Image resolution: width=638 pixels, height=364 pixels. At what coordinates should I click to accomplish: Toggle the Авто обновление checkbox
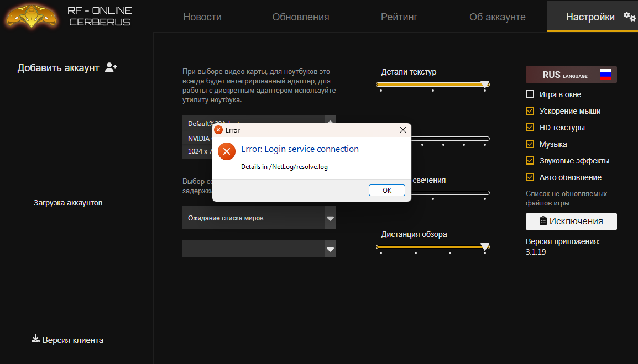coord(530,177)
